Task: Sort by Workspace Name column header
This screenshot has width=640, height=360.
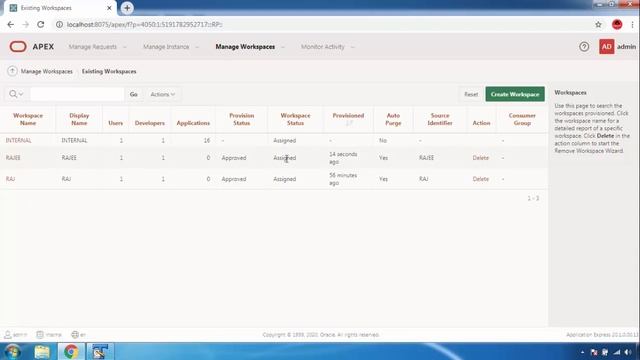Action: 28,119
